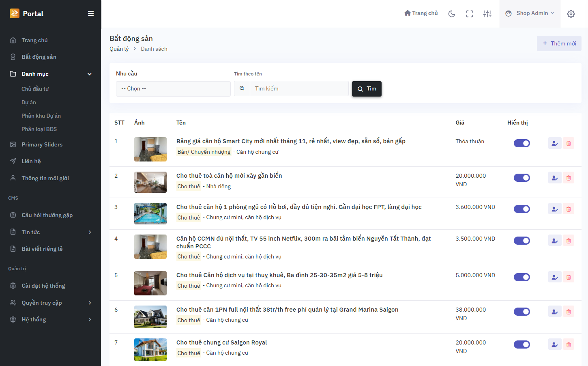
Task: Collapse the Danh mục sidebar section
Action: [89, 74]
